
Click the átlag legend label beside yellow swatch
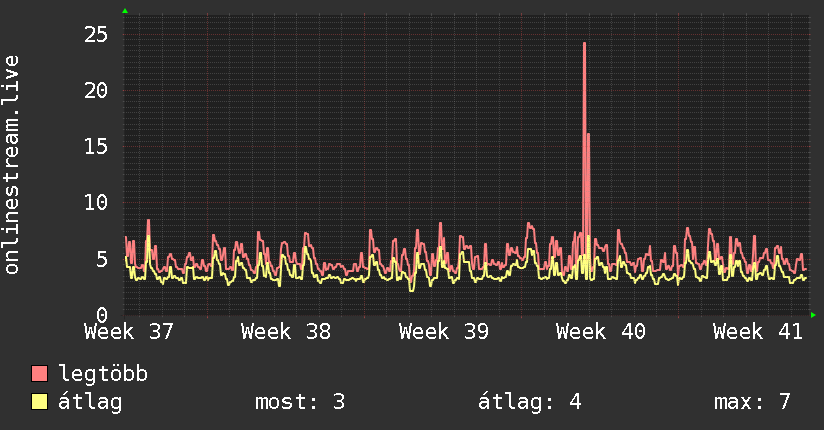(90, 402)
